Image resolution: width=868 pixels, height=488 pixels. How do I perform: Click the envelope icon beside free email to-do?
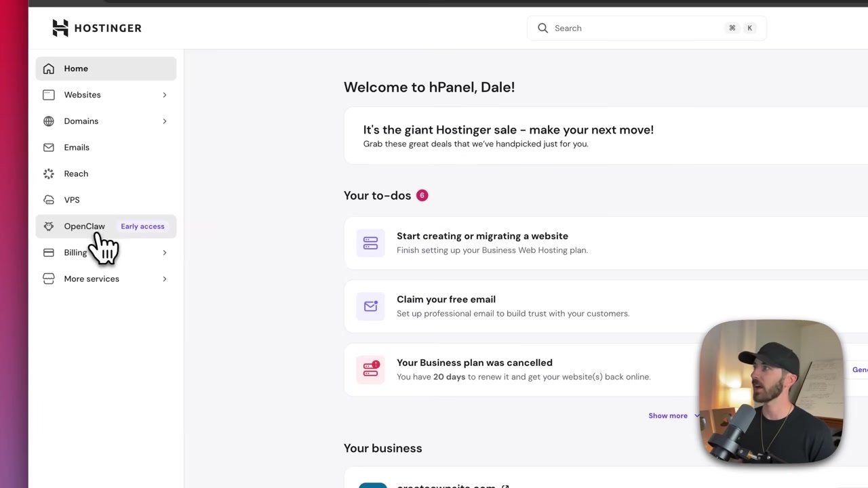370,306
